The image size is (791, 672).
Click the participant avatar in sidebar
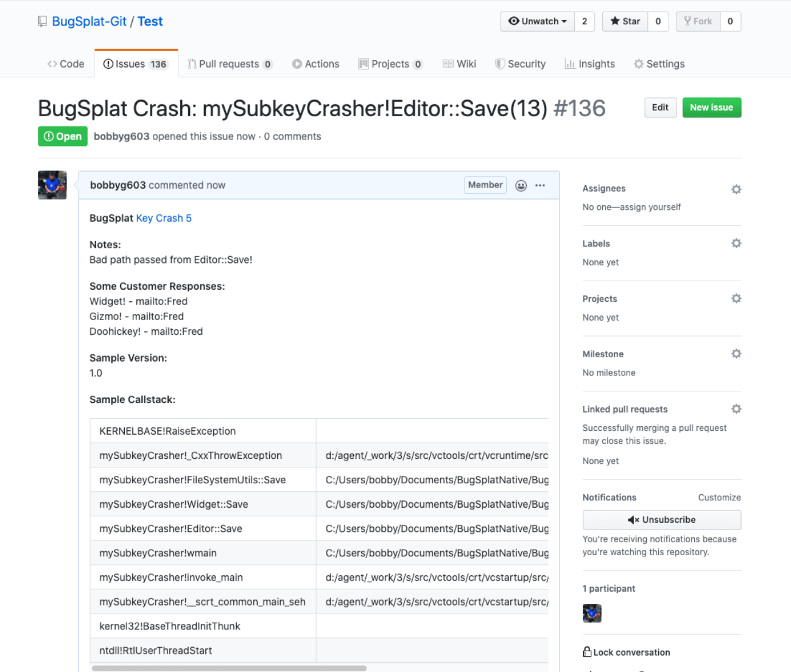(592, 613)
